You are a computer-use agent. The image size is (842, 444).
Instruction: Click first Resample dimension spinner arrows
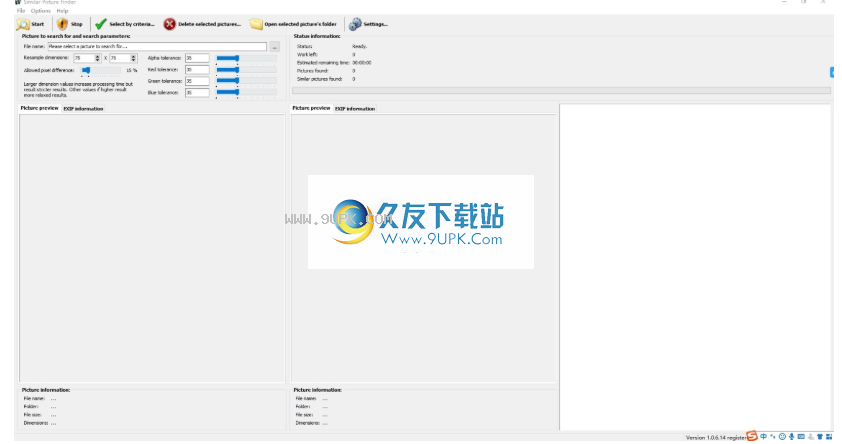98,58
